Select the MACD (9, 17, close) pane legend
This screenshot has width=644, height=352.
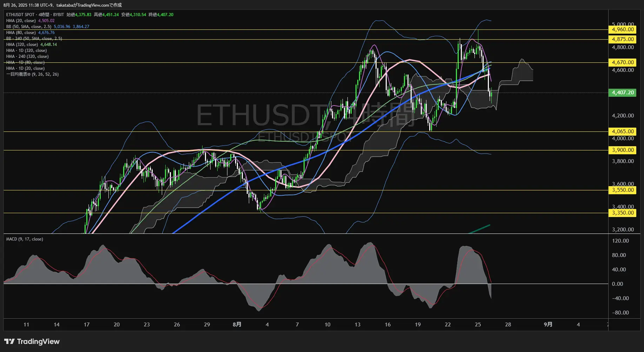25,239
